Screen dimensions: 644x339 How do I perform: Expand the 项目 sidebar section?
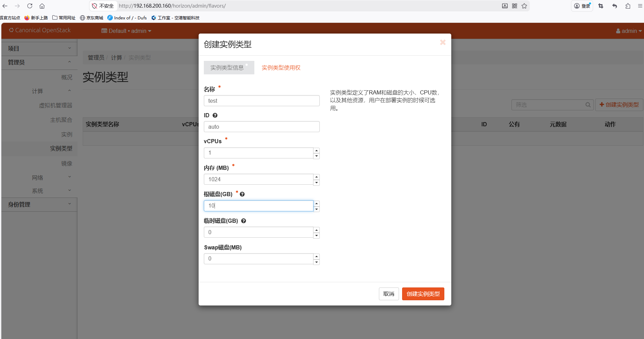(38, 48)
